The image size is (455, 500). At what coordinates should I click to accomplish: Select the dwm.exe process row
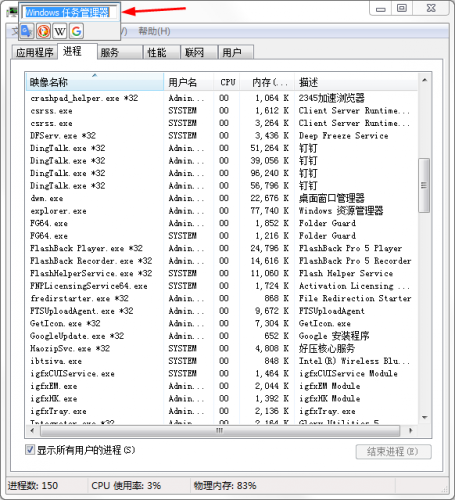pos(222,198)
